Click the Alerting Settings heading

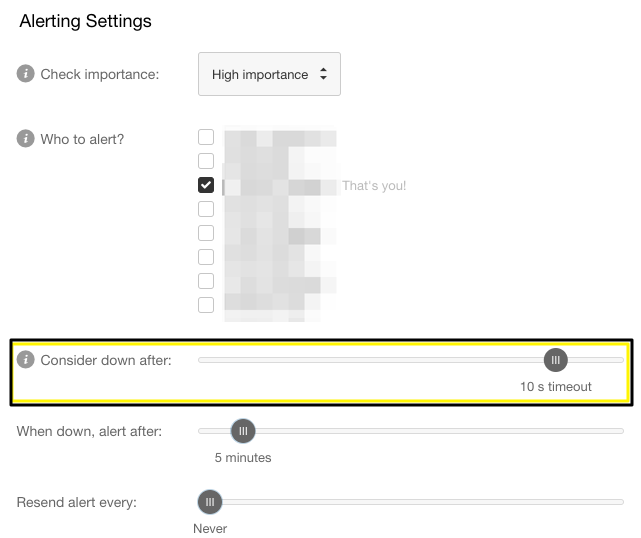[x=85, y=21]
